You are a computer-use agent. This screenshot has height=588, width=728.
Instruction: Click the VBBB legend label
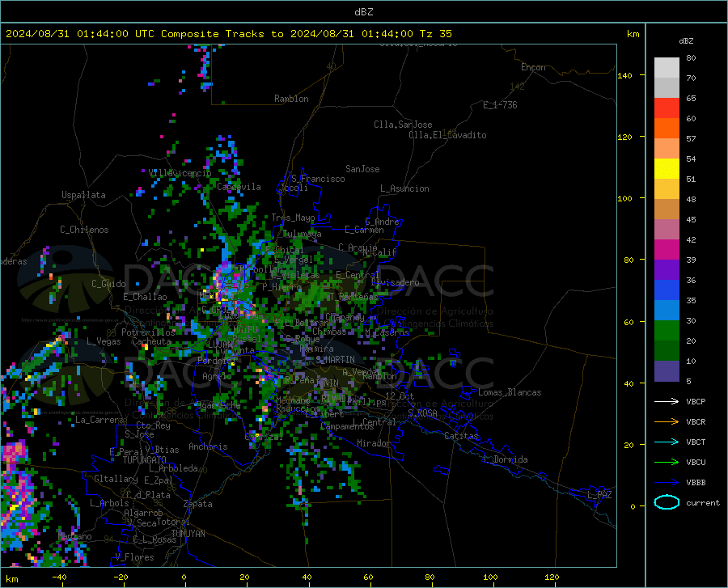(696, 483)
